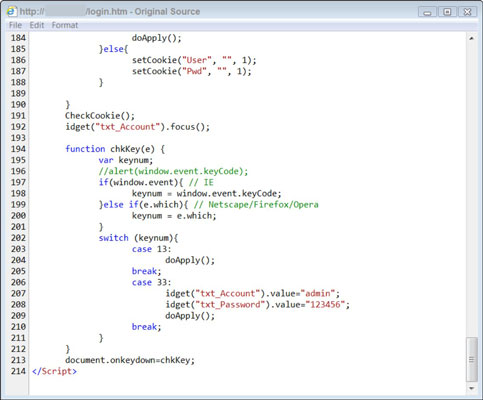Screen dimensions: 483x400
Task: Open the Edit menu
Action: pyautogui.click(x=37, y=25)
